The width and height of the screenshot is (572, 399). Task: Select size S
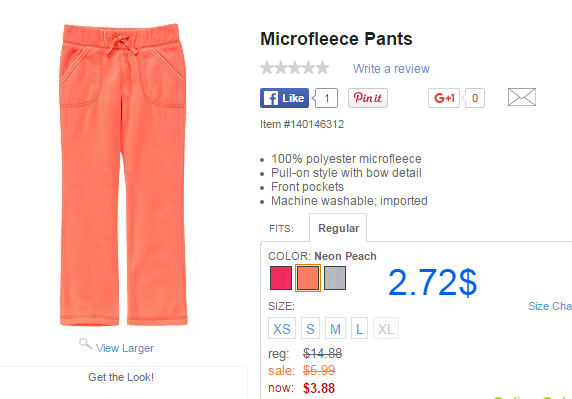pyautogui.click(x=310, y=328)
